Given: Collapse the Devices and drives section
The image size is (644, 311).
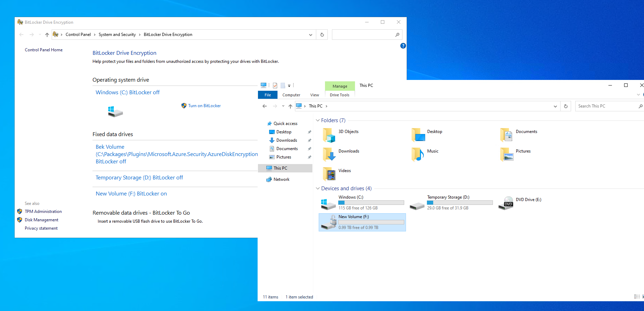Looking at the screenshot, I should (318, 188).
